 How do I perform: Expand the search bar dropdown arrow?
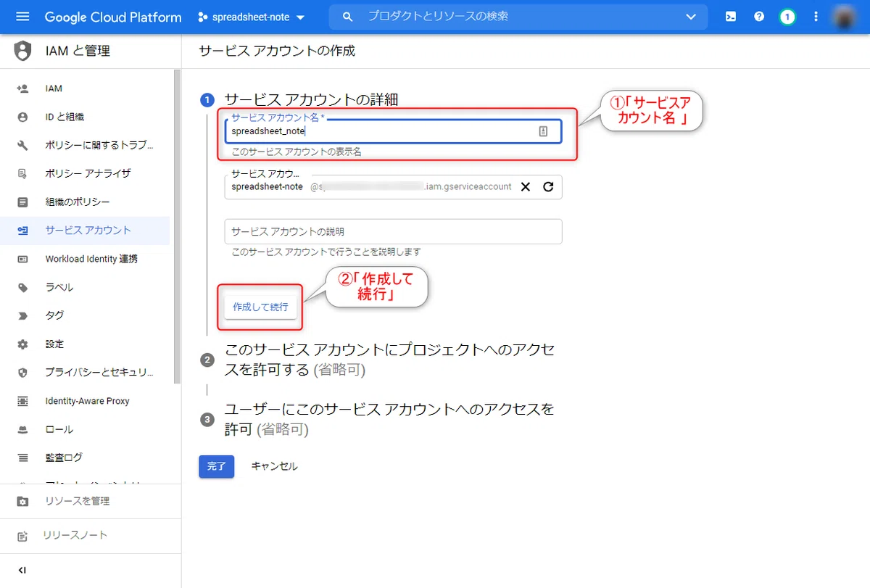coord(690,17)
